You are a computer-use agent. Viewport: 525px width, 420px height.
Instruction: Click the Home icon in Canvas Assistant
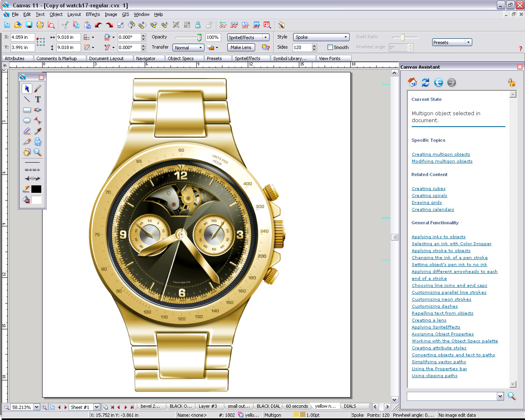[x=412, y=82]
